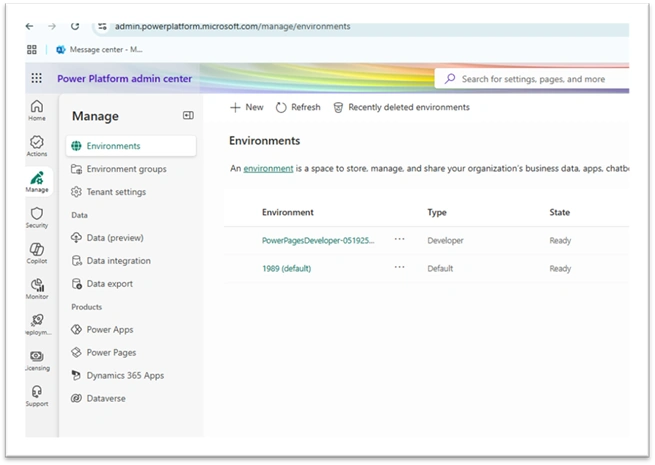This screenshot has width=655, height=465.
Task: Open Recently deleted environments
Action: (401, 107)
